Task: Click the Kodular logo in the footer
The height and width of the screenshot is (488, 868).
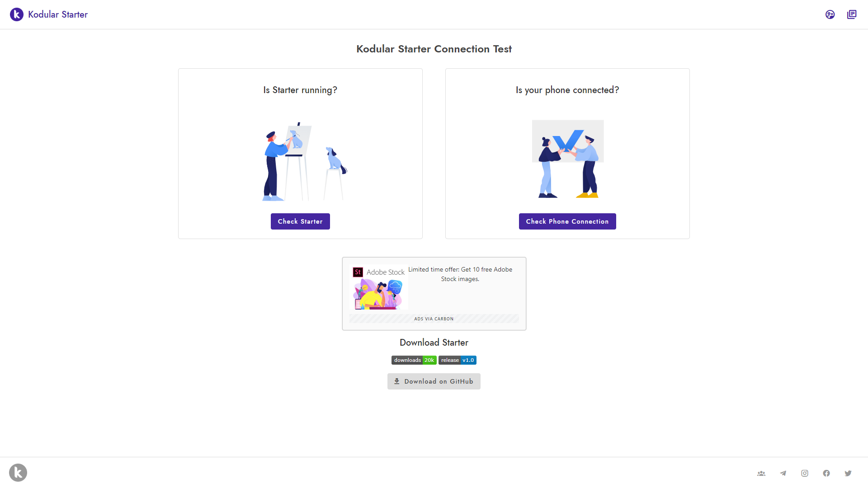Action: [18, 472]
